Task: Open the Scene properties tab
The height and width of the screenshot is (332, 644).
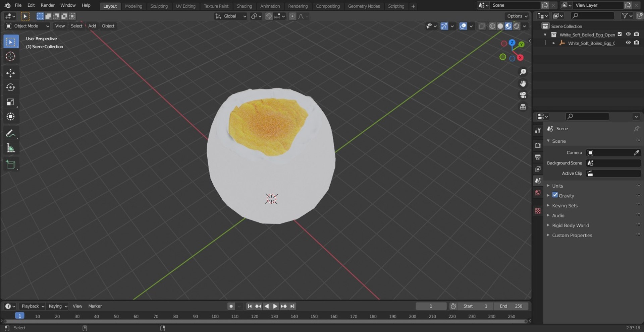Action: (x=538, y=181)
